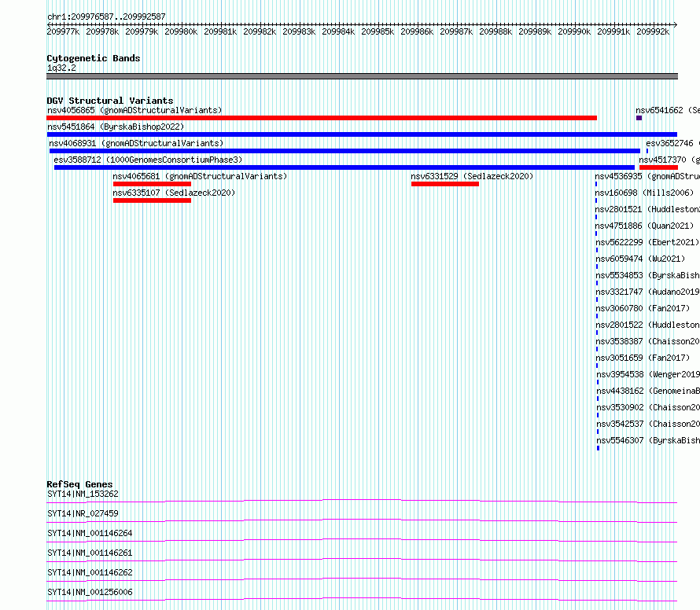Select SYT14|NM_001146264 transcript label
700x610 pixels.
pyautogui.click(x=90, y=533)
